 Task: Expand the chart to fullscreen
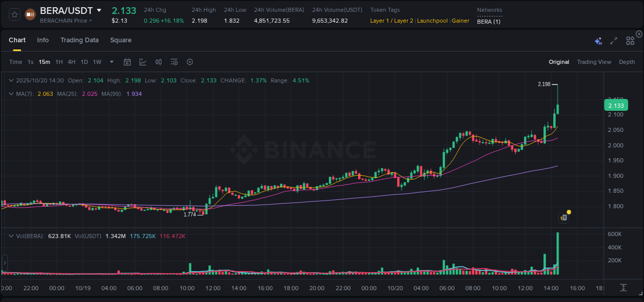click(x=613, y=40)
